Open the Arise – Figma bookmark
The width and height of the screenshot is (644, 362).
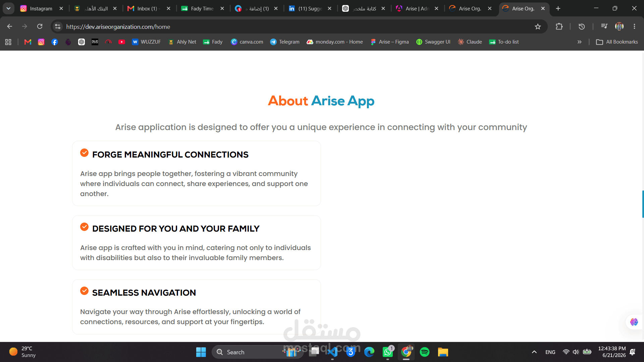point(389,42)
